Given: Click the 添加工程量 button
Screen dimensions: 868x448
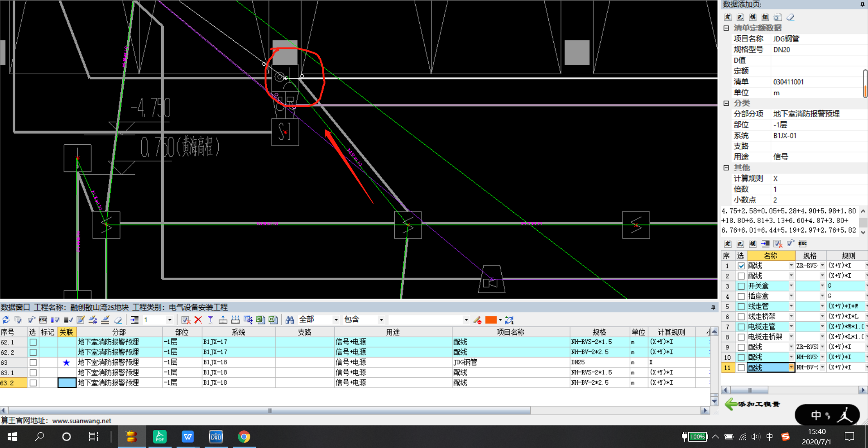Looking at the screenshot, I should pos(753,404).
